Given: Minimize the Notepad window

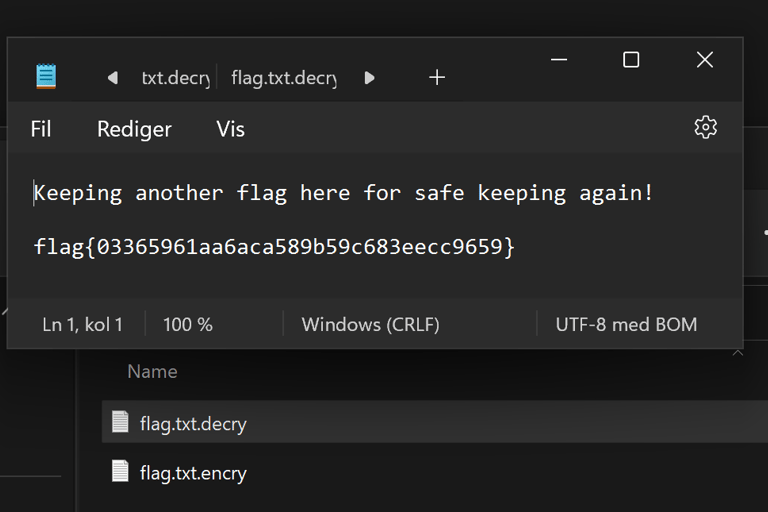Looking at the screenshot, I should coord(559,60).
